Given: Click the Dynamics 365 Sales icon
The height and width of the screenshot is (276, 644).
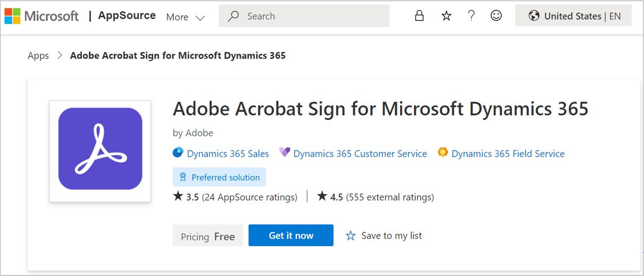Looking at the screenshot, I should 178,153.
